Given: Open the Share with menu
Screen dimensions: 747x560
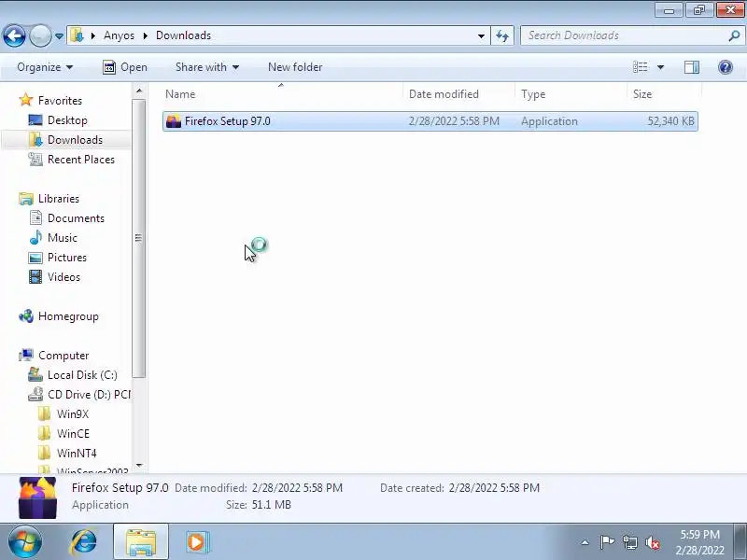Looking at the screenshot, I should (206, 67).
